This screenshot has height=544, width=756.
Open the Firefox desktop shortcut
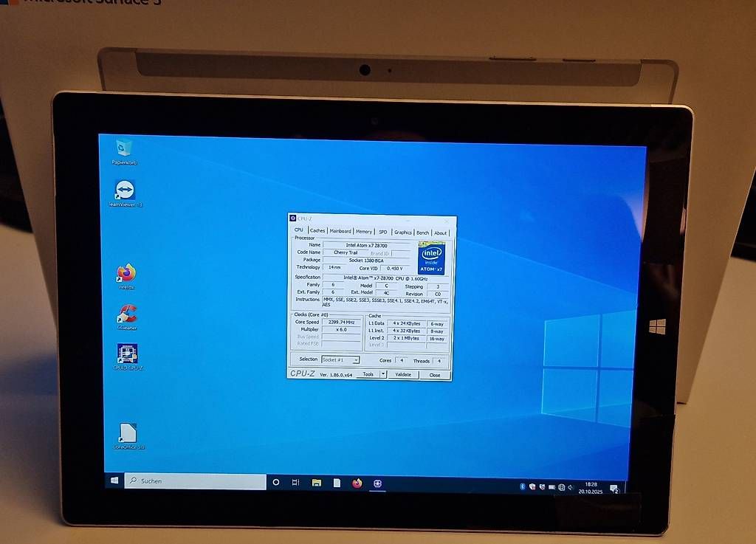point(126,276)
